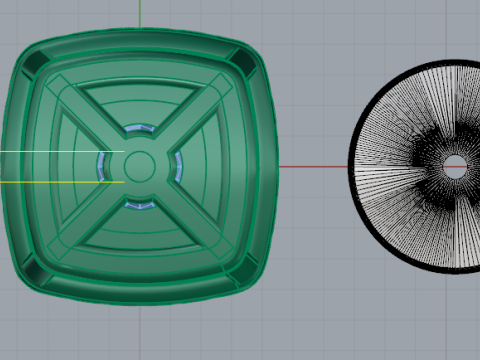Click the small circle at the green model's center
Image resolution: width=480 pixels, height=360 pixels.
point(140,166)
